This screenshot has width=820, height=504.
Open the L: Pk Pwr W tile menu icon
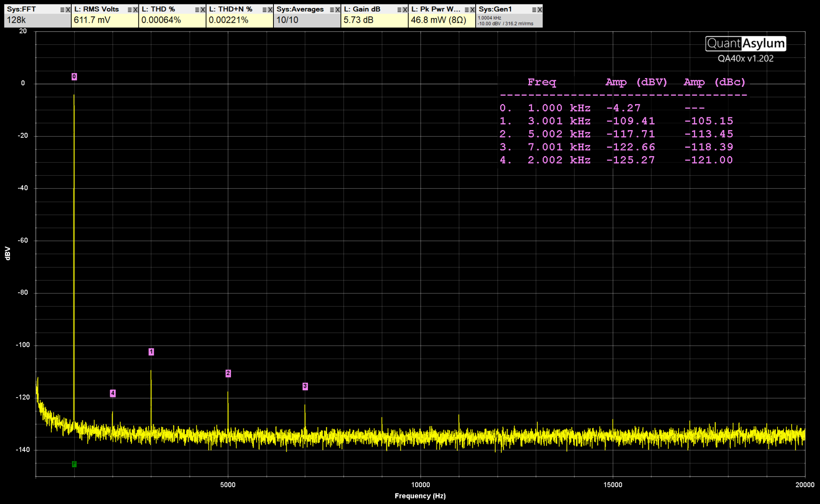click(467, 10)
